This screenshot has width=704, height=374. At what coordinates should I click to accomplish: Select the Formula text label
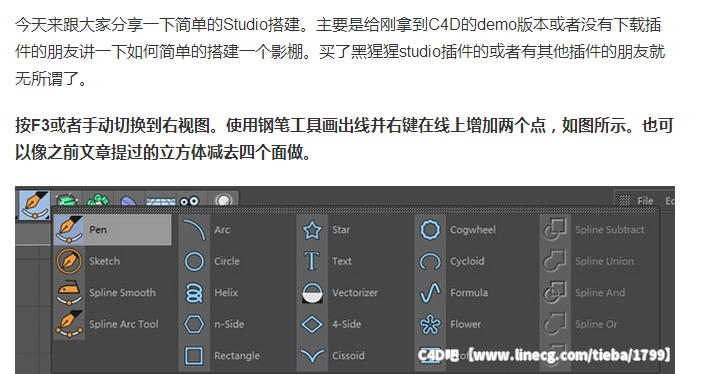[x=469, y=292]
